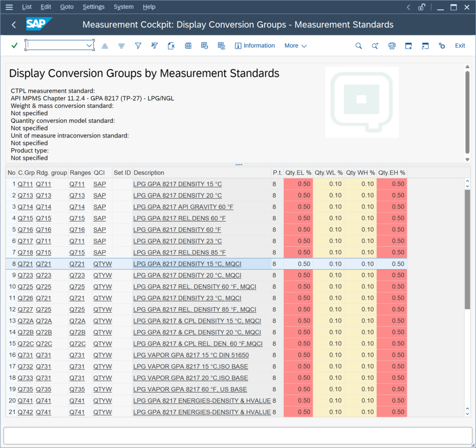Viewport: 476px width, 448px height.
Task: Print the conversion groups list
Action: click(392, 46)
